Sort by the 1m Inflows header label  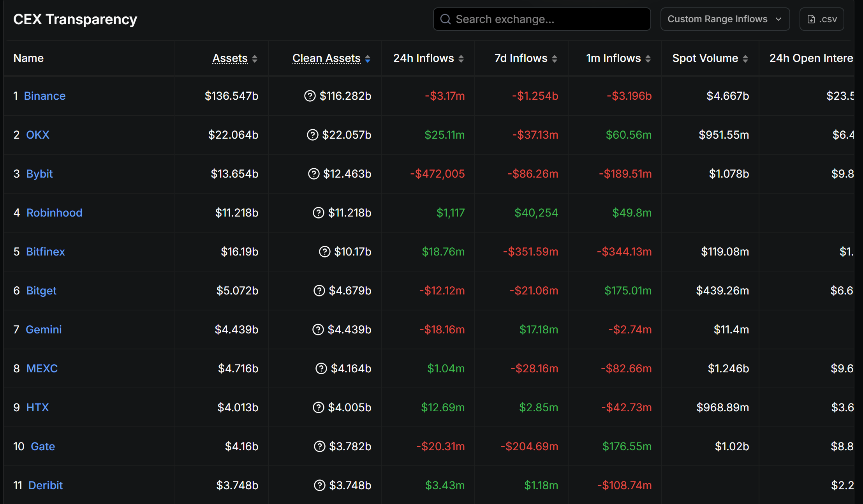[x=613, y=58]
